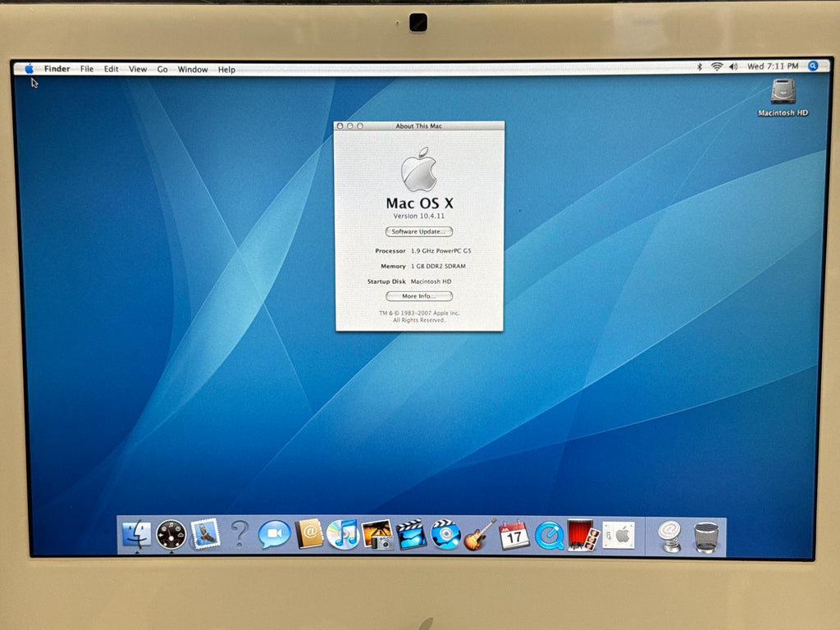Open Spotlight search in menu bar
This screenshot has height=630, width=840.
[x=813, y=66]
